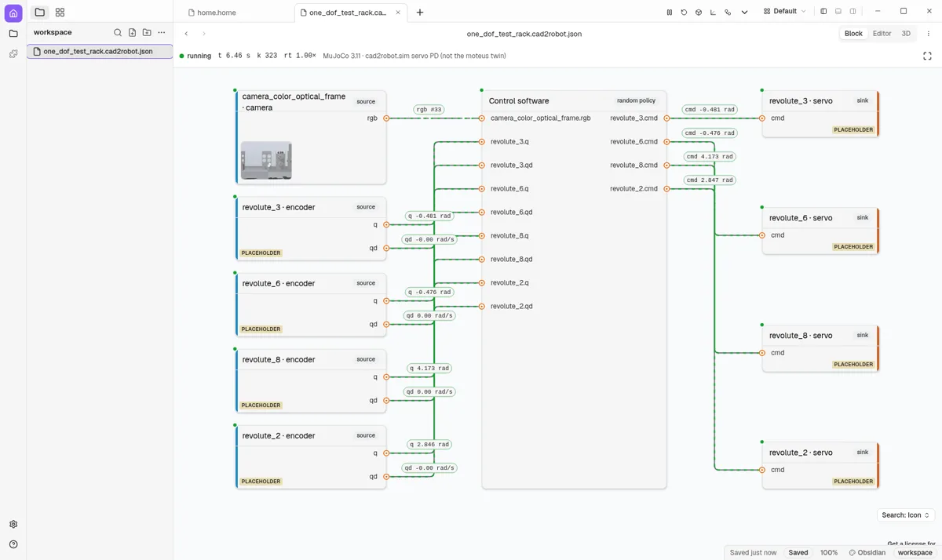Click the q 2.846 rad wire label
This screenshot has height=560, width=942.
[x=430, y=445]
